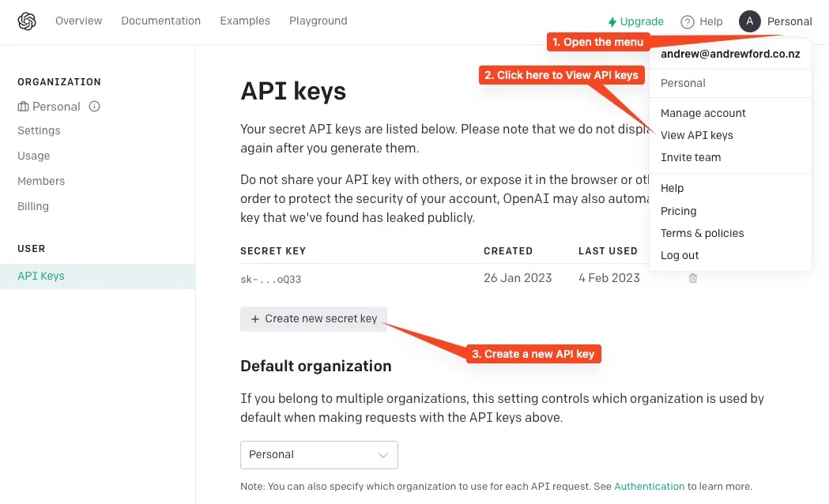Viewport: 829px width, 504px height.
Task: Click the trash icon for key sk-...oQ33
Action: tap(692, 278)
